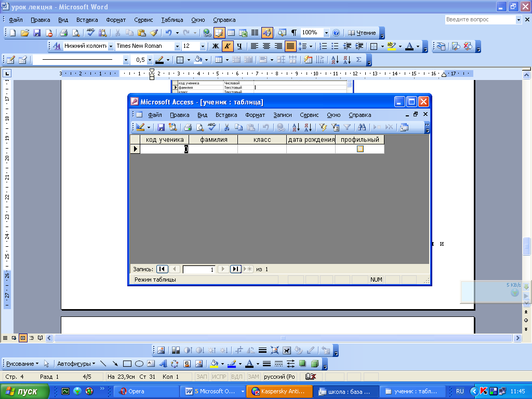Toggle bulleted list formatting
Screen dimensions: 532x399
click(335, 46)
